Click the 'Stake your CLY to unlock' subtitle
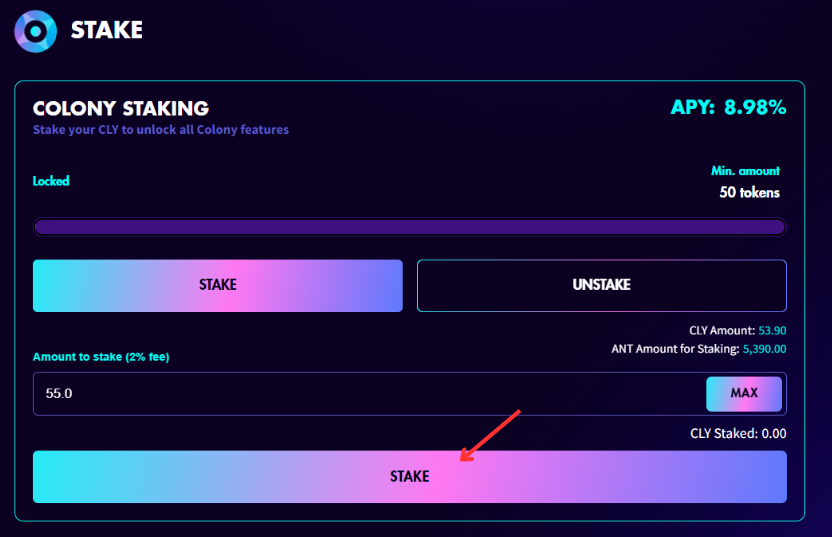Viewport: 832px width, 537px height. (161, 129)
